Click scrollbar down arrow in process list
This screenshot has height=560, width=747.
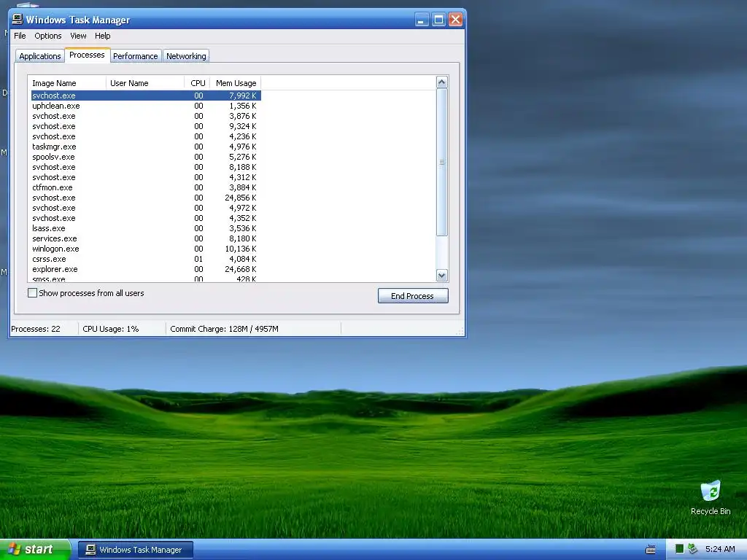pyautogui.click(x=441, y=275)
